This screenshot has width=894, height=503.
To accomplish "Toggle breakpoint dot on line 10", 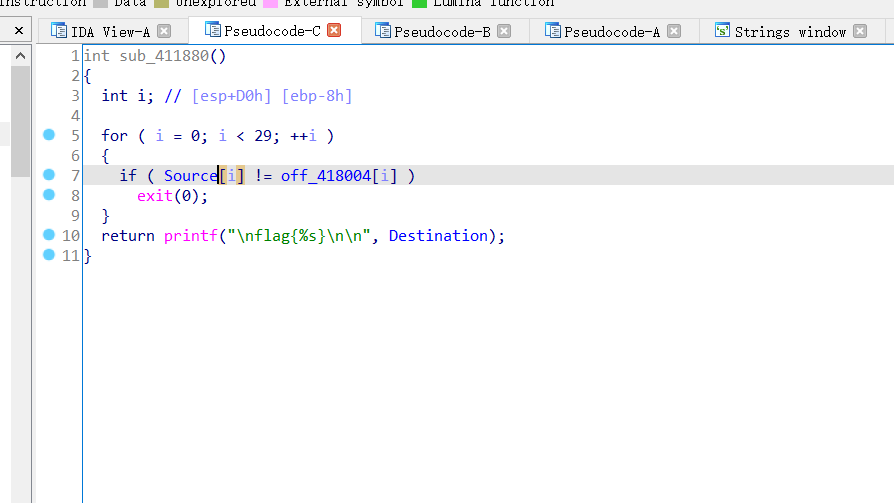I will [49, 234].
